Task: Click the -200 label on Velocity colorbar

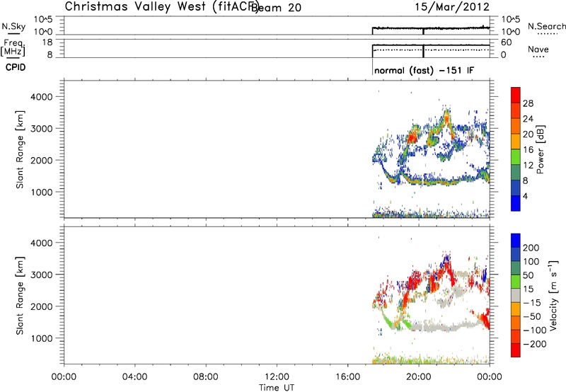Action: click(534, 344)
